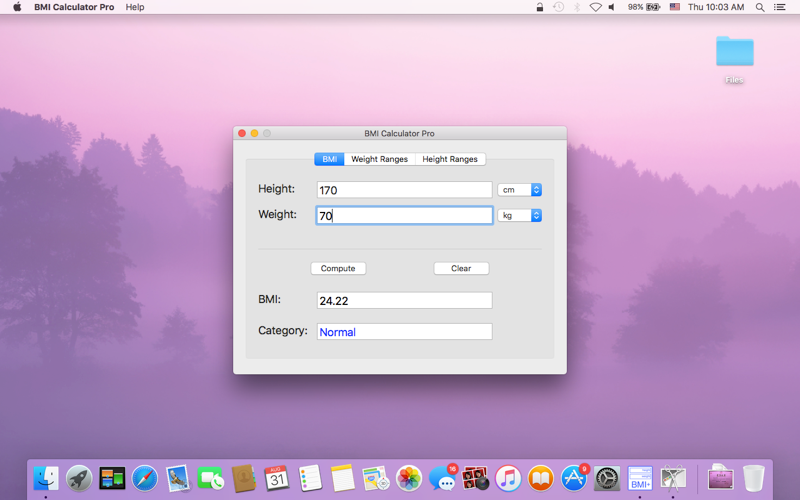Open the Help menu
Screen dimensions: 800x500
[135, 7]
